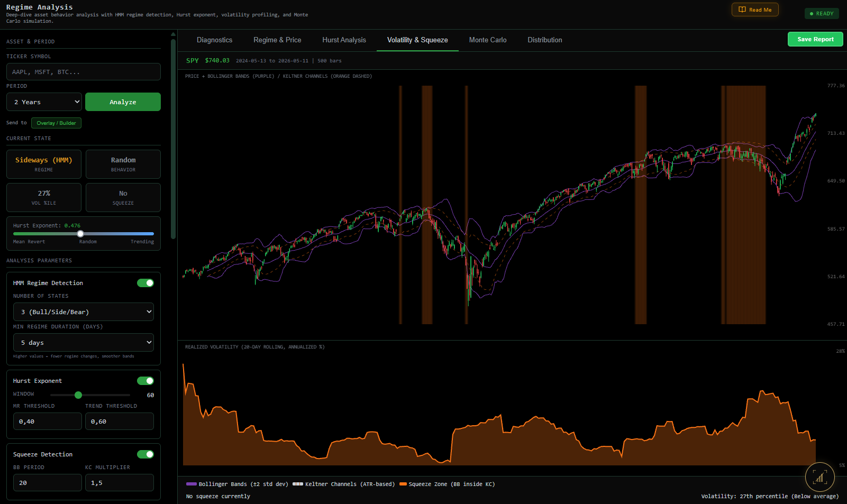Click the Overlay / Builder button
Screen dimensions: 847x504
[x=56, y=123]
